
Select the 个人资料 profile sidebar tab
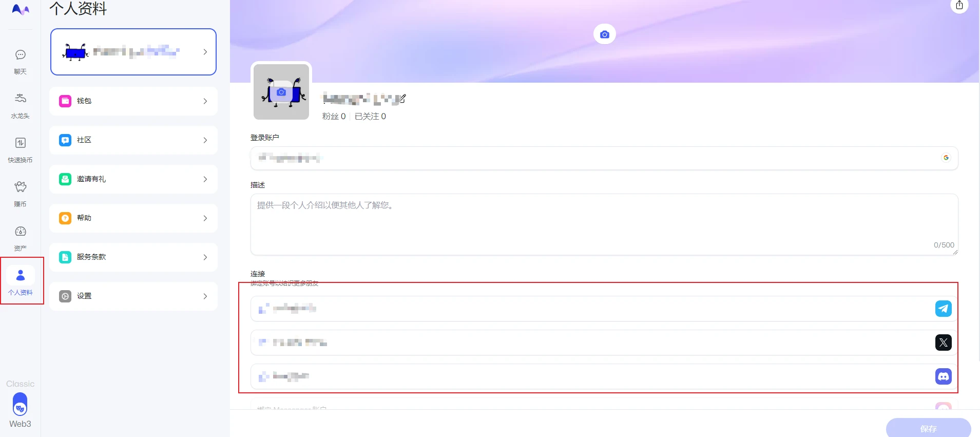(21, 281)
